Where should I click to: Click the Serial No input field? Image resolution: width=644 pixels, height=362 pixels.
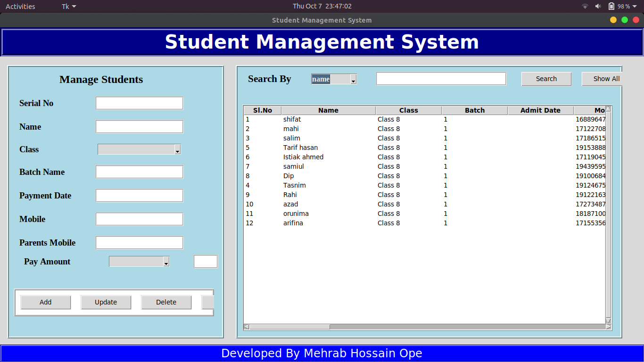pyautogui.click(x=139, y=103)
